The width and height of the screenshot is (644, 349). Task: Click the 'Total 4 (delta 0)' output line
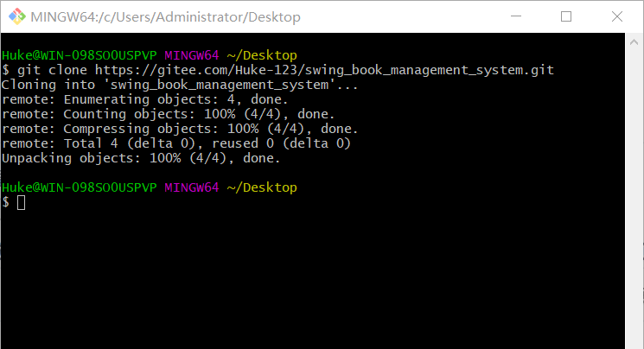click(176, 143)
